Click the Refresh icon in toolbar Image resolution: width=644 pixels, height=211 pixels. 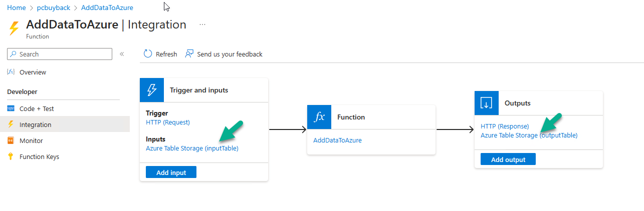tap(148, 54)
